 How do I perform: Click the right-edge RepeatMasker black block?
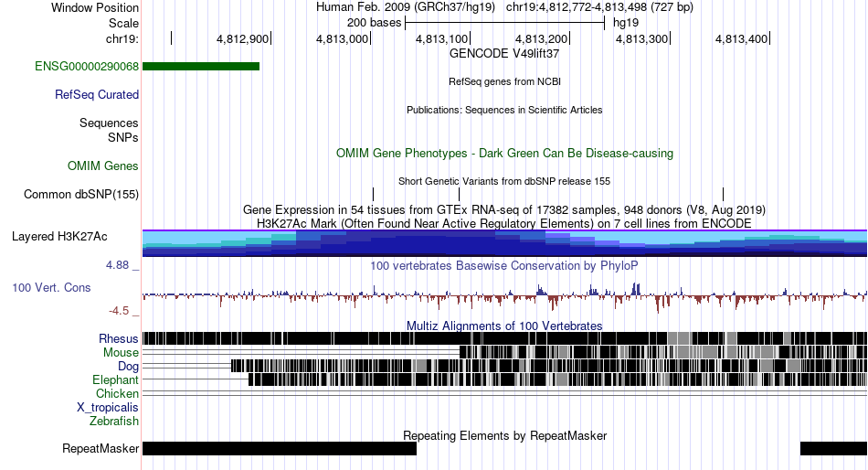point(833,448)
